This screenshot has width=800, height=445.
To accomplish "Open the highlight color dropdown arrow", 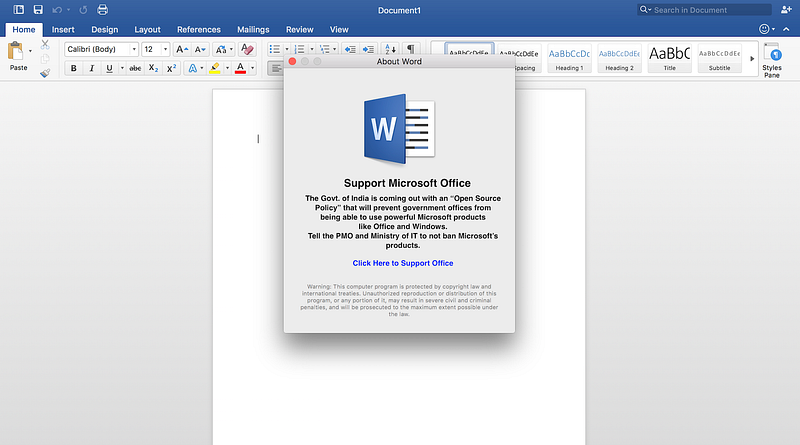I will tap(228, 68).
